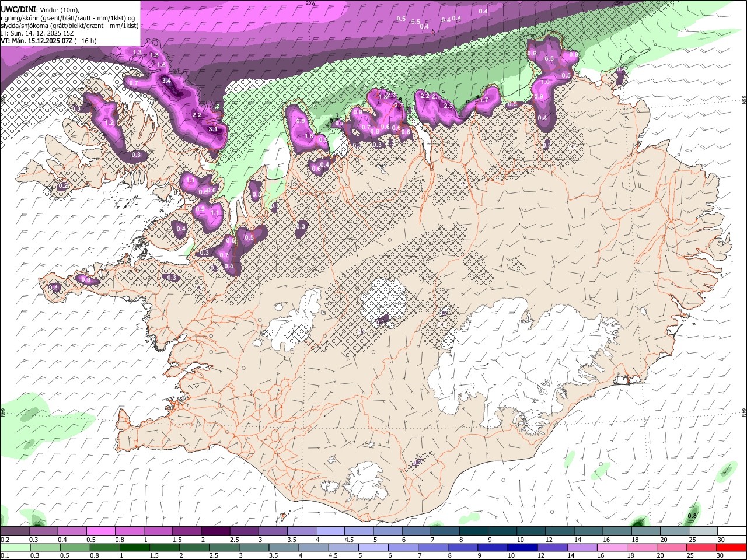This screenshot has height=560, width=747.
Task: Click the '1.7' precipitation value on north coast
Action: click(x=484, y=100)
